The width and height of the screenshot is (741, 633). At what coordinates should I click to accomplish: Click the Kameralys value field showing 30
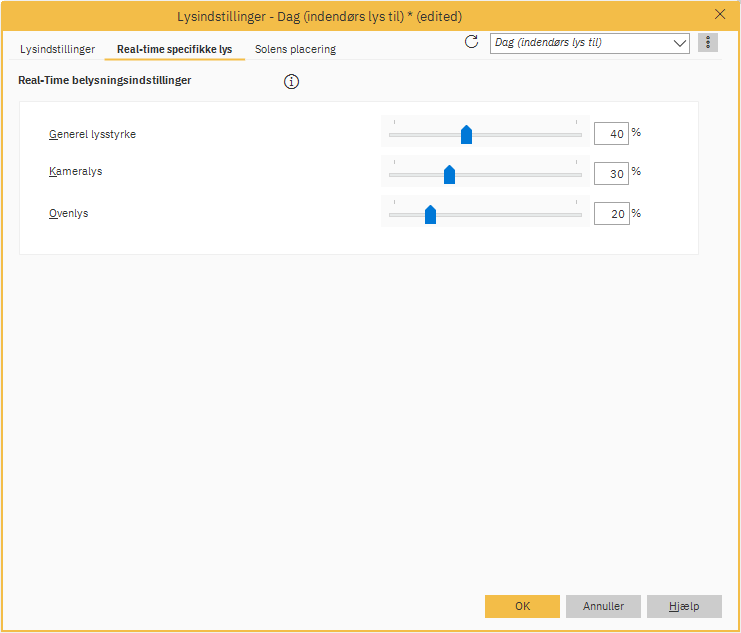click(x=611, y=174)
